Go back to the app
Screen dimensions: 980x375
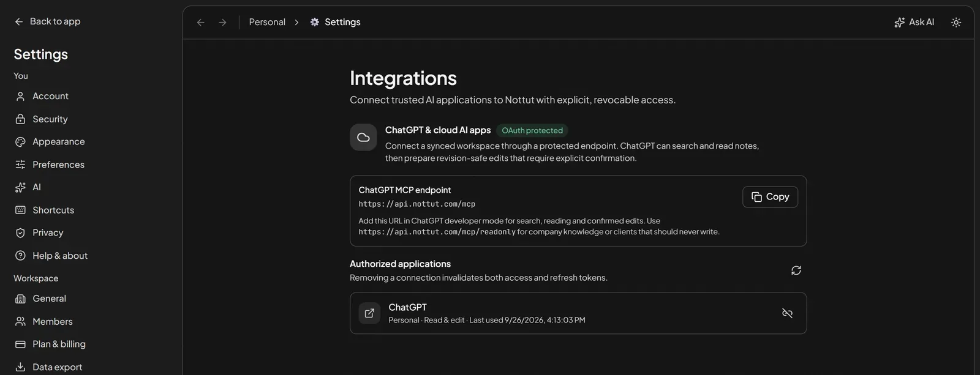(48, 21)
